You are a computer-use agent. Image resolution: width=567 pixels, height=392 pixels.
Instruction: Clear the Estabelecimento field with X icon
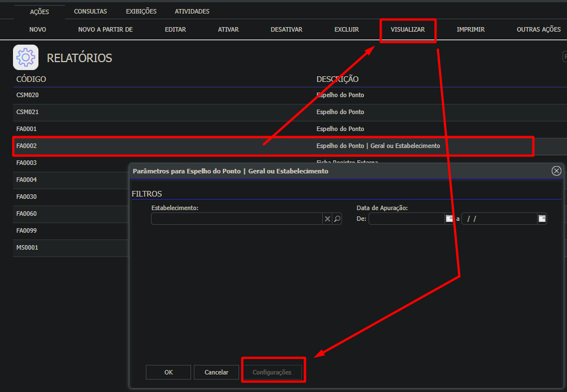[x=327, y=219]
